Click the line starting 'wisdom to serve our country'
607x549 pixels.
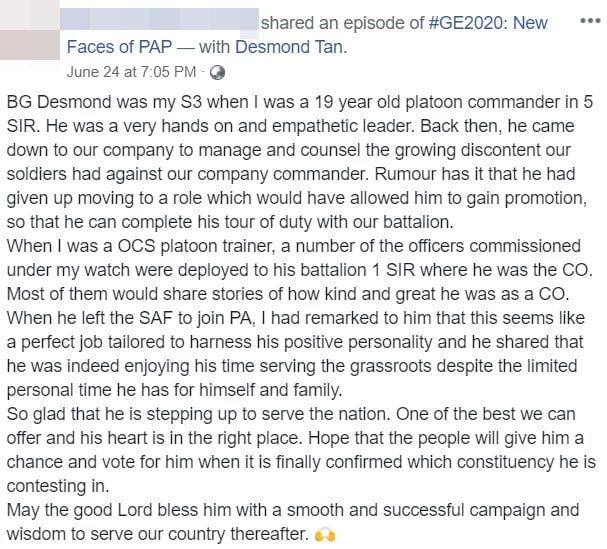pos(160,534)
